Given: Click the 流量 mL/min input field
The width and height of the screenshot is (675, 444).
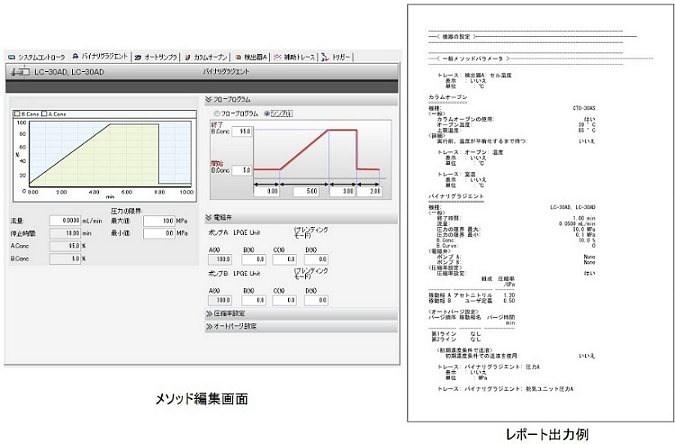Looking at the screenshot, I should (65, 220).
